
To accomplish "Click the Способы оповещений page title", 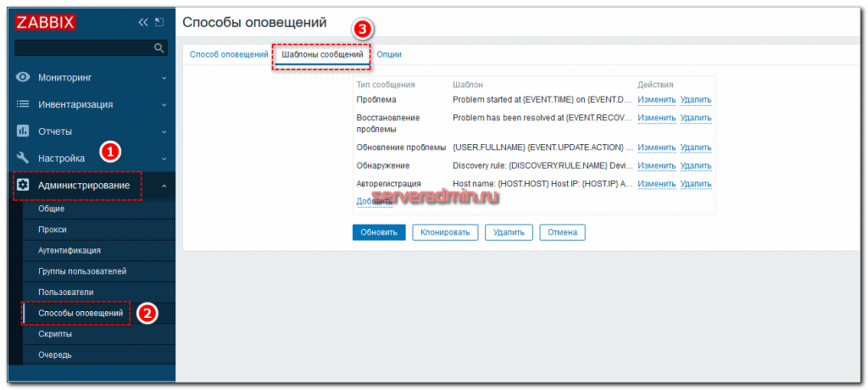I will 254,22.
